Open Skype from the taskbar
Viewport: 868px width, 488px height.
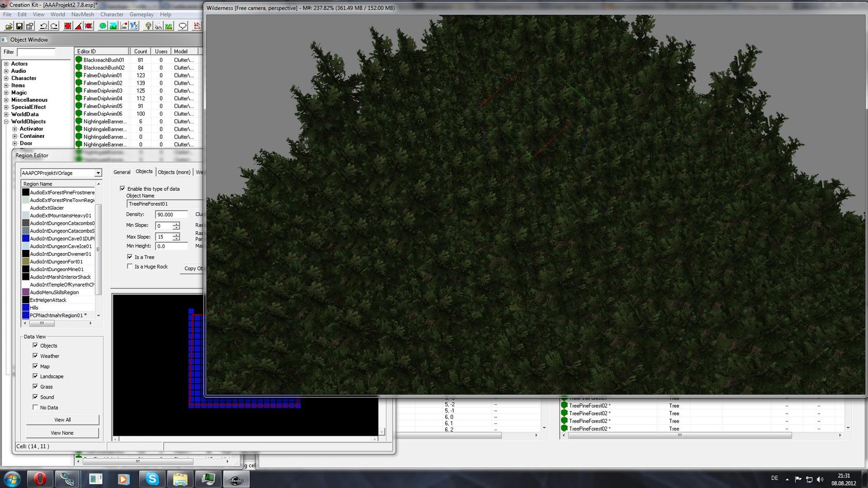(x=152, y=479)
